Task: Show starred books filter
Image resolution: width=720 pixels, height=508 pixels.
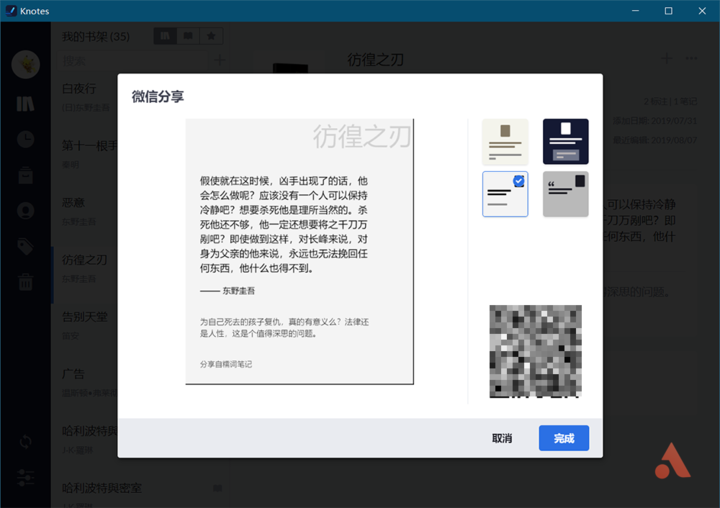Action: 211,36
